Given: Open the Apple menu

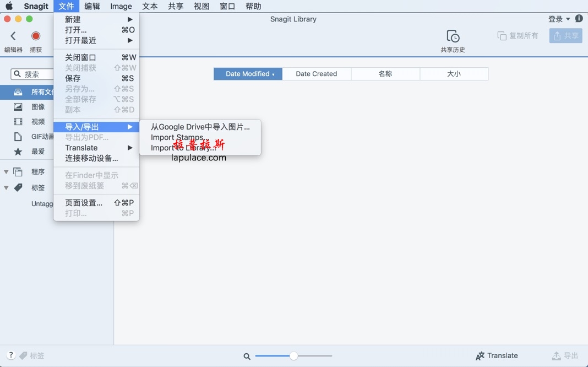Looking at the screenshot, I should [9, 6].
